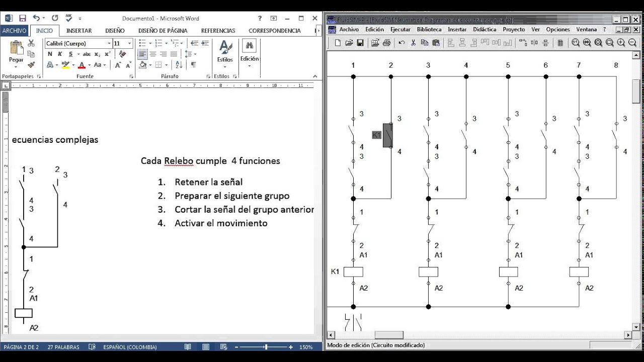
Task: Open the Ejecutar menu in FluidSIM
Action: (400, 30)
